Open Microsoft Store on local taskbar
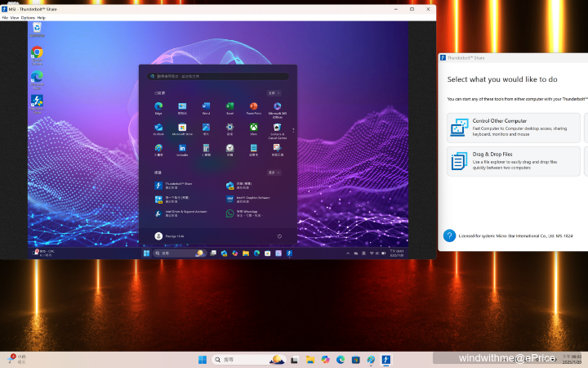 (x=355, y=359)
